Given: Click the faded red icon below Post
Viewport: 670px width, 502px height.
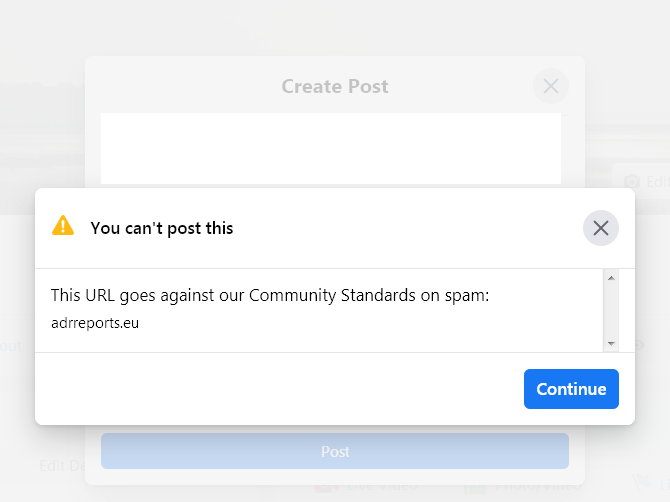Looking at the screenshot, I should point(323,488).
